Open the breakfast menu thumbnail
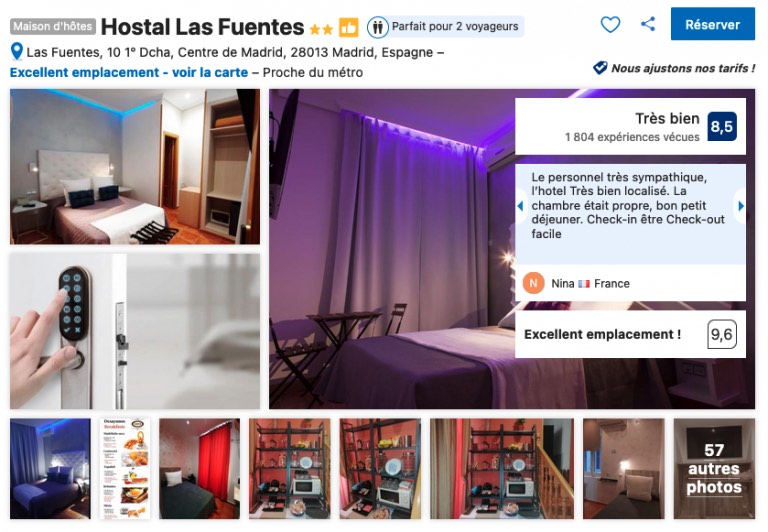Viewport: 768px width, 532px height. click(x=125, y=469)
